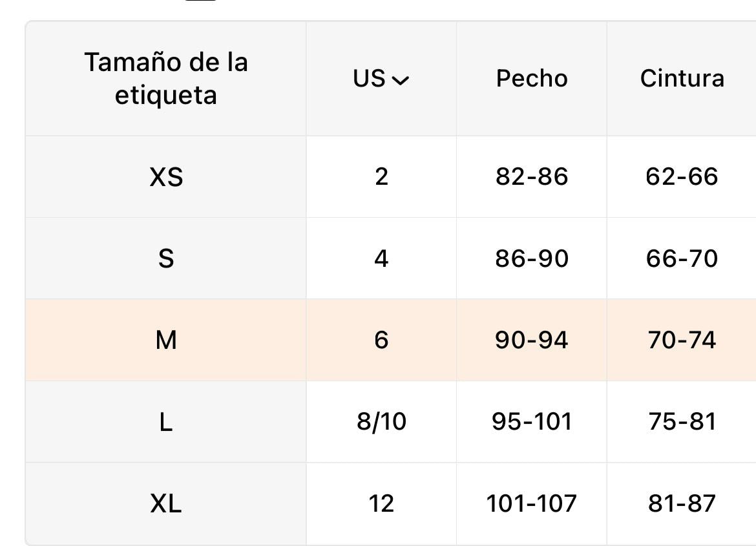Click the 62-66 Cintura measurement
Image resolution: width=756 pixels, height=546 pixels.
point(682,177)
